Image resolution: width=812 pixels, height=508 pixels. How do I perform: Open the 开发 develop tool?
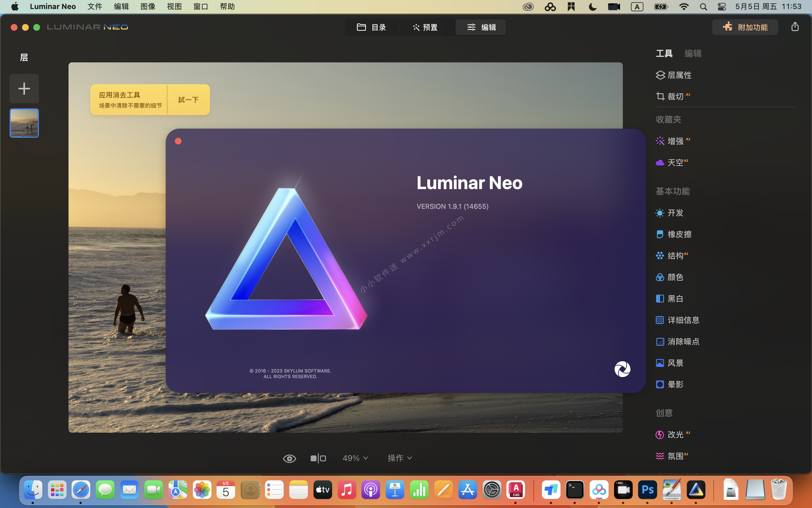[x=670, y=213]
